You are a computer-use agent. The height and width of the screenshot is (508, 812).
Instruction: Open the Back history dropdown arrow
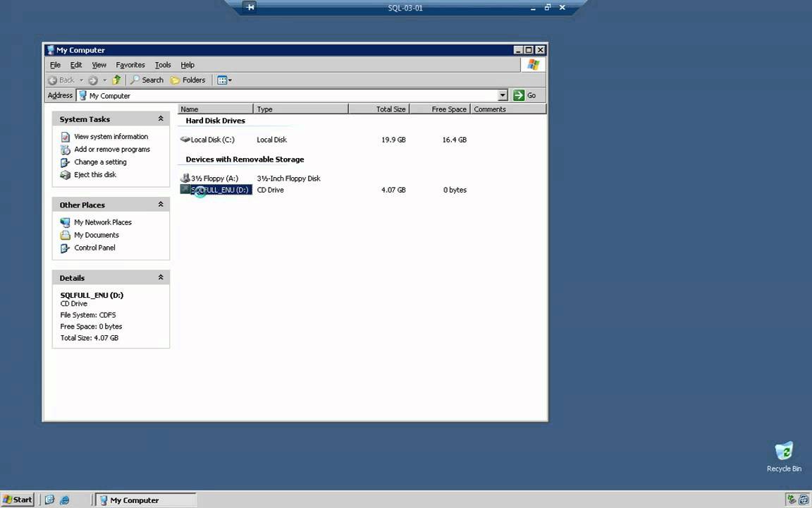pos(81,80)
